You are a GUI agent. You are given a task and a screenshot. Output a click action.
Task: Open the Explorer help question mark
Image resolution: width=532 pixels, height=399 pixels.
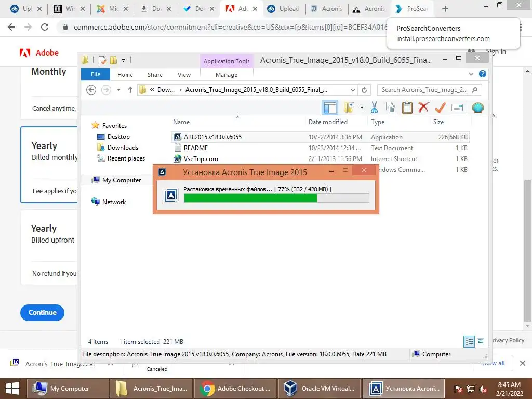coord(483,74)
